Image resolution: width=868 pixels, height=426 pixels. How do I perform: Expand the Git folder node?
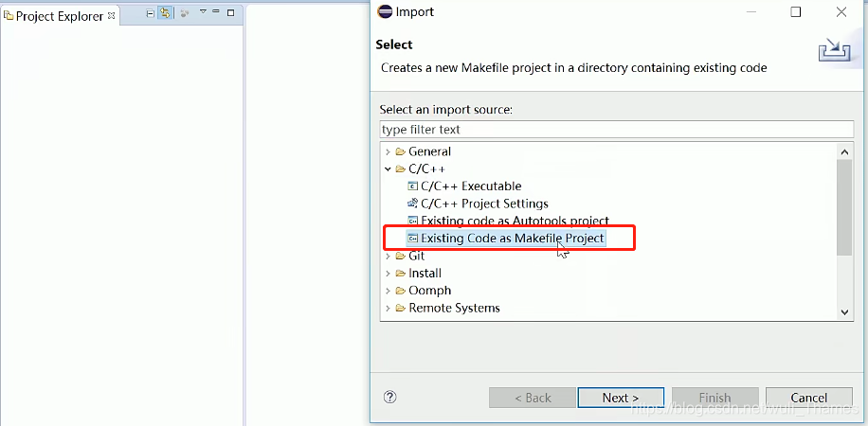[389, 256]
